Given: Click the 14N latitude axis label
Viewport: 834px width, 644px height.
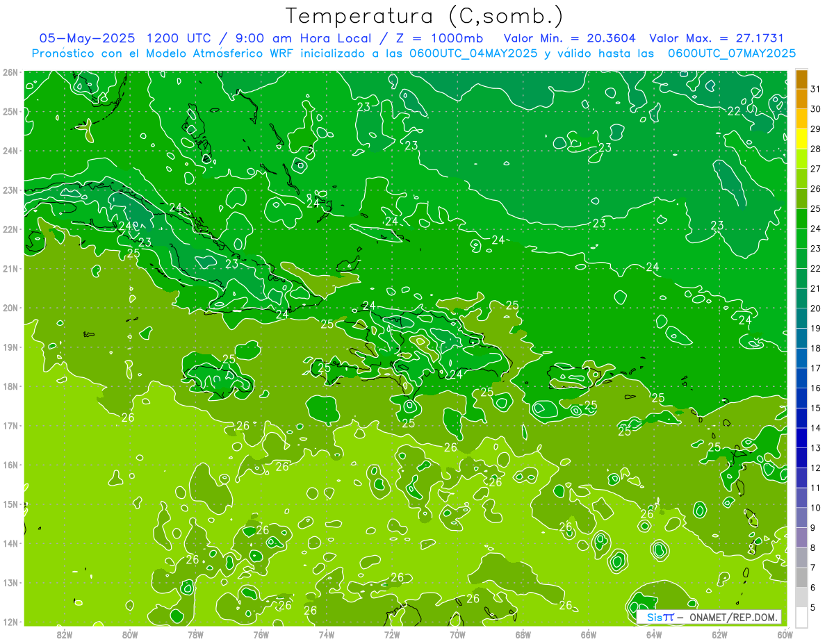Looking at the screenshot, I should click(x=10, y=543).
